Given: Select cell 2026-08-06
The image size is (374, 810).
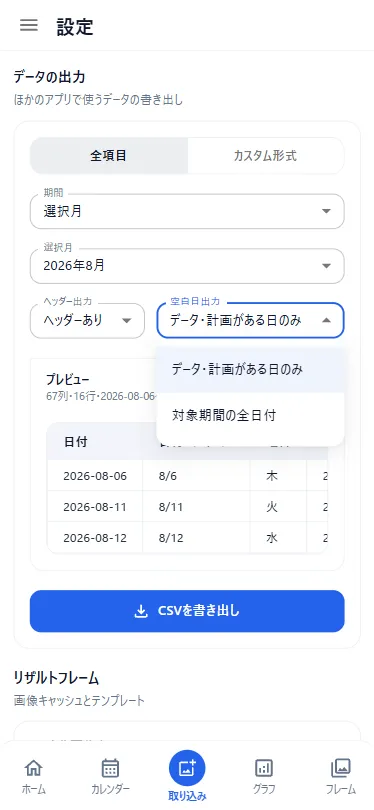Looking at the screenshot, I should click(95, 476).
